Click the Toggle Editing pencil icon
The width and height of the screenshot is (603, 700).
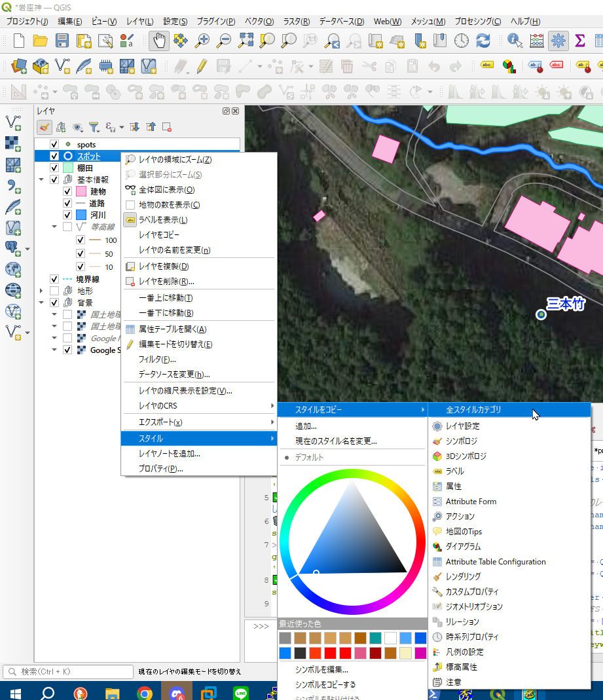click(202, 67)
